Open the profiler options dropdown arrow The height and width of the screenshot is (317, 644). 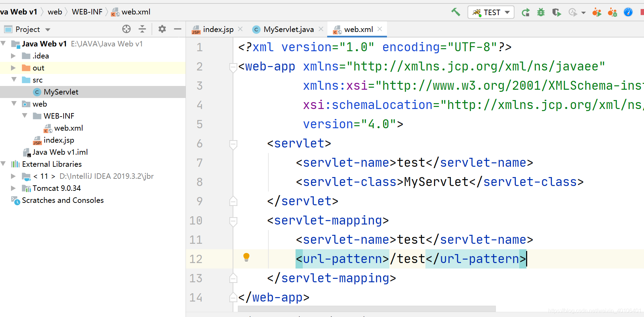tap(583, 13)
